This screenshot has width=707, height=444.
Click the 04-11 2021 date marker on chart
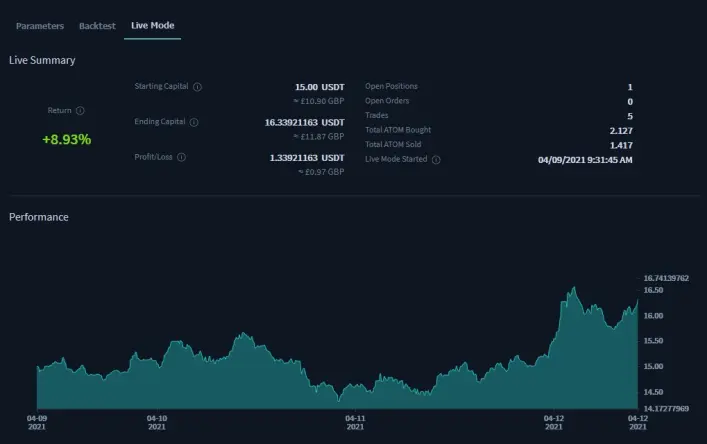tap(355, 422)
